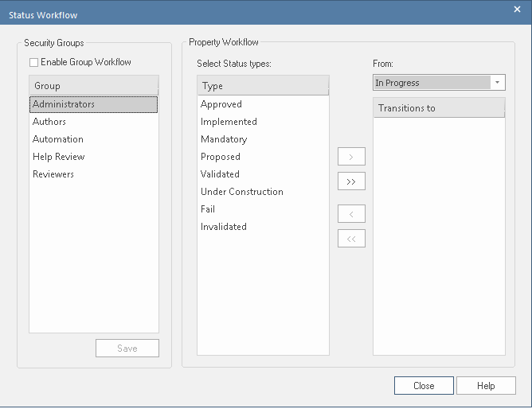Select the Approved status type
532x409 pixels.
click(221, 104)
